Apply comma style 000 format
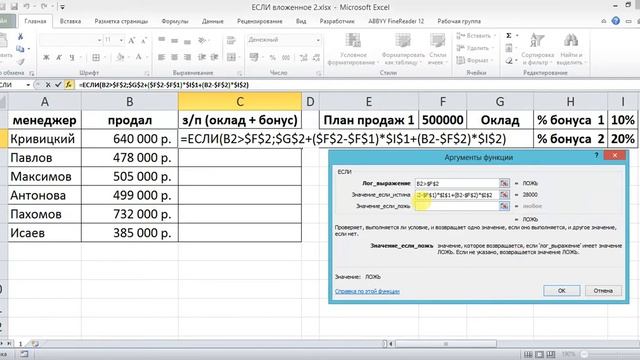Viewport: 640px width, 360px height. (286, 58)
